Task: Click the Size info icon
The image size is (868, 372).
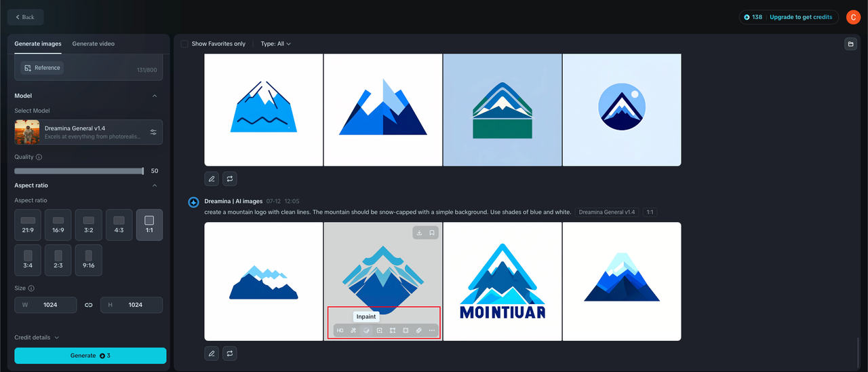Action: [x=31, y=288]
